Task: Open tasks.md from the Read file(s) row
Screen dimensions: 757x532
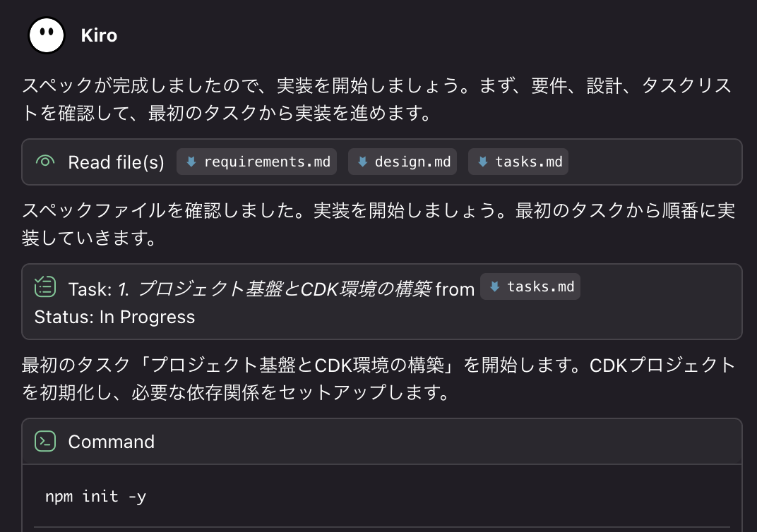Action: (x=518, y=161)
